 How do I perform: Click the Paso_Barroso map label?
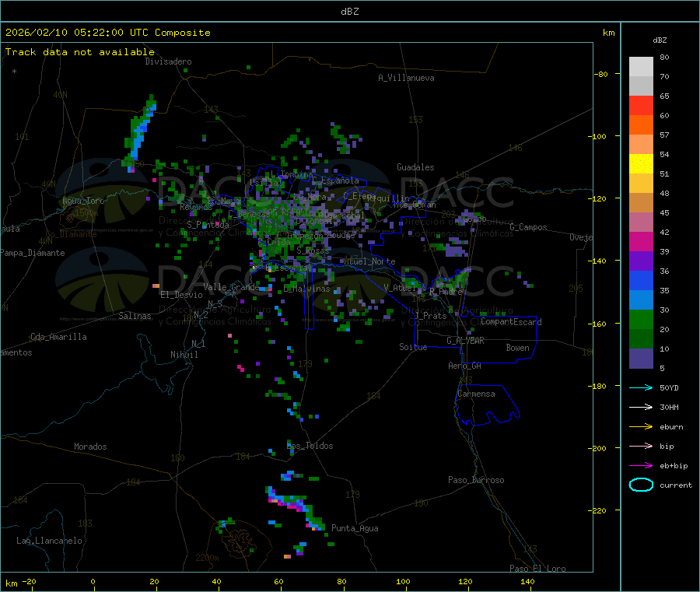pyautogui.click(x=476, y=480)
